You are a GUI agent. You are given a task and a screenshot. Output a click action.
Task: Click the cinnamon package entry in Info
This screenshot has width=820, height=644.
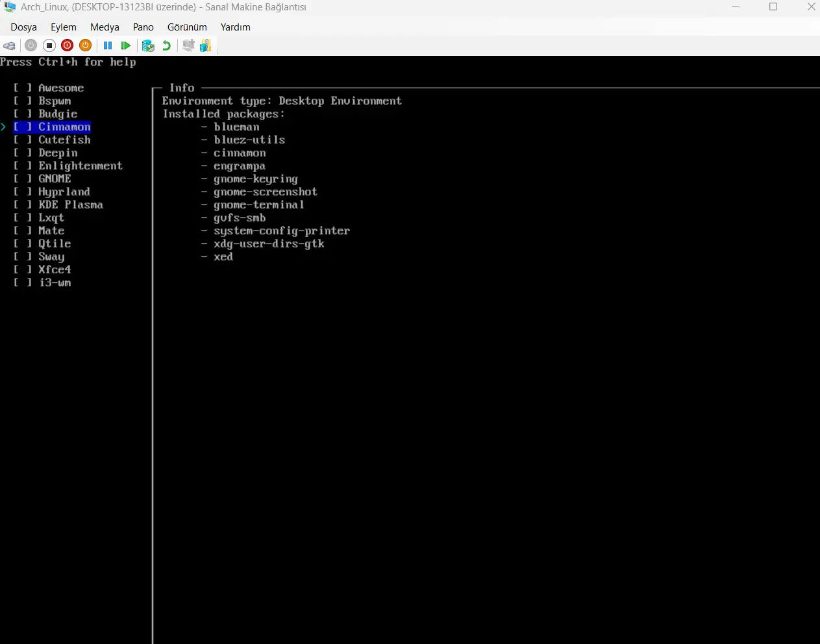(x=240, y=153)
